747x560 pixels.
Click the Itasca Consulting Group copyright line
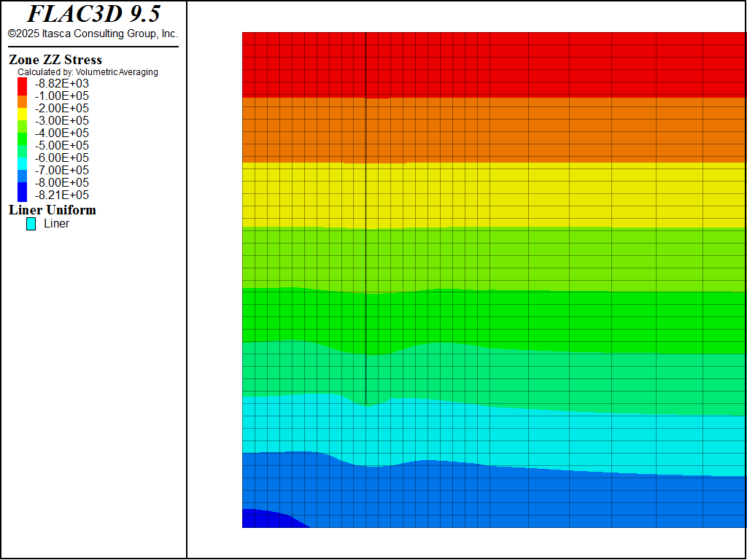click(93, 34)
